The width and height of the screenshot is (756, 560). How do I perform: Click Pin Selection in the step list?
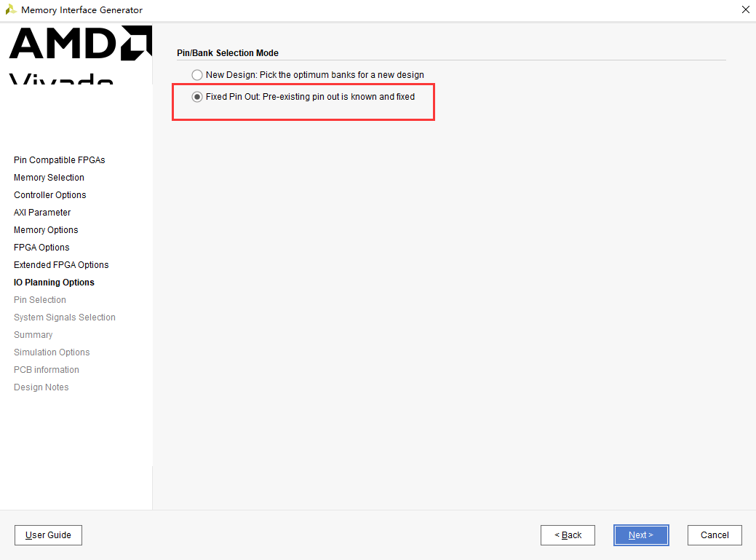(39, 300)
